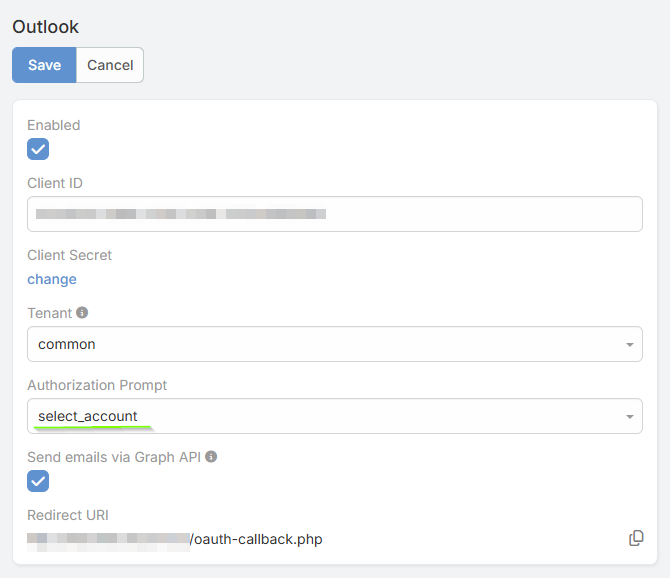Click the Client Secret label
This screenshot has width=670, height=578.
(x=69, y=255)
